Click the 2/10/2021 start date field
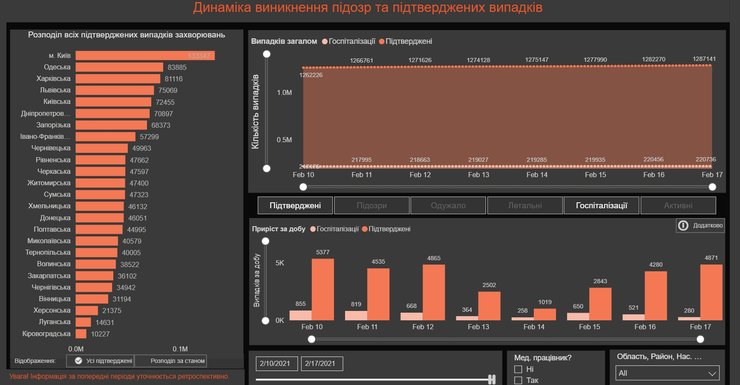Viewport: 740px width, 385px height. coord(277,363)
